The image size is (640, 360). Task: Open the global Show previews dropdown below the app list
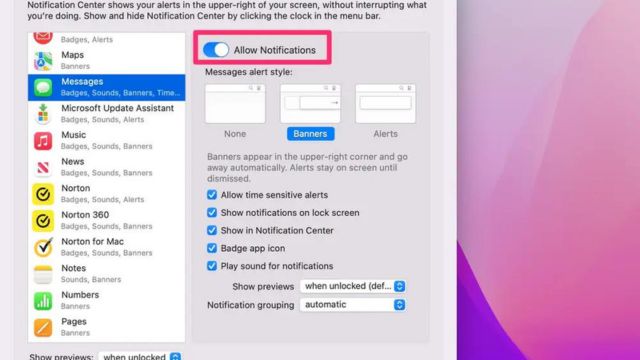click(x=140, y=356)
